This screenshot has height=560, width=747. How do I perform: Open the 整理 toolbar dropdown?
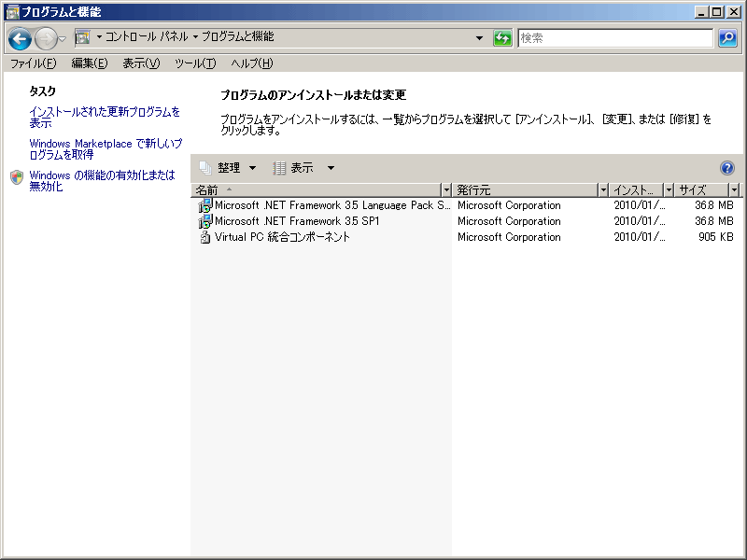(228, 168)
